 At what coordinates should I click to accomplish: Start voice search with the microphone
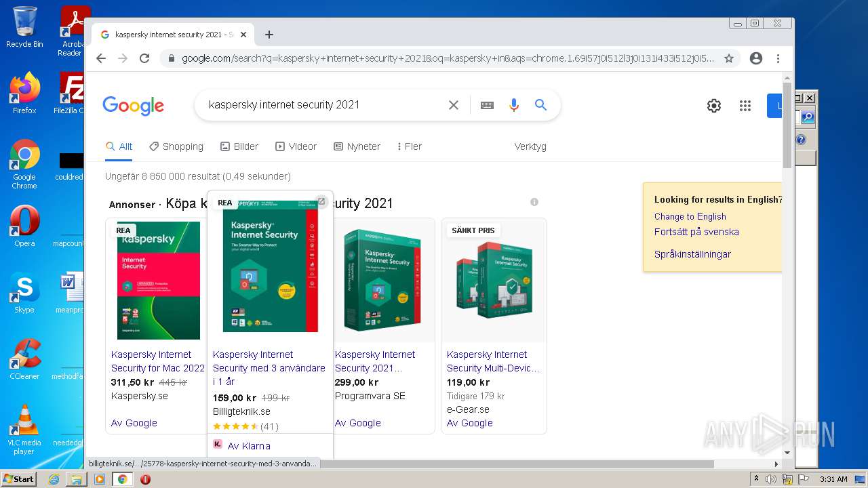(514, 105)
